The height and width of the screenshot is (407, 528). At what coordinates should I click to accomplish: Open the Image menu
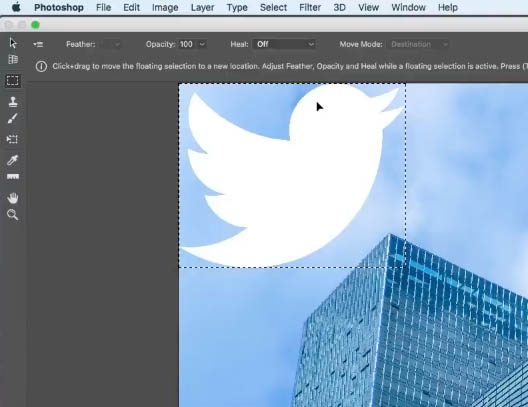pos(165,7)
